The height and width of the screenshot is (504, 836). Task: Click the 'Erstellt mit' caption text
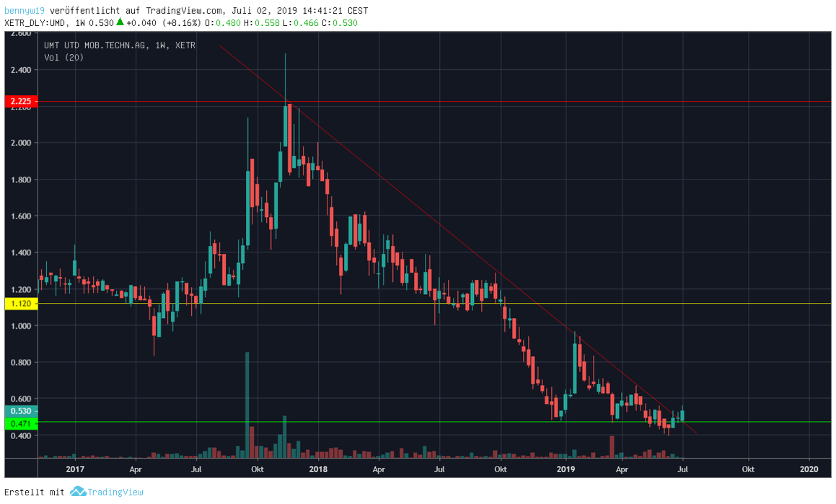pyautogui.click(x=34, y=492)
